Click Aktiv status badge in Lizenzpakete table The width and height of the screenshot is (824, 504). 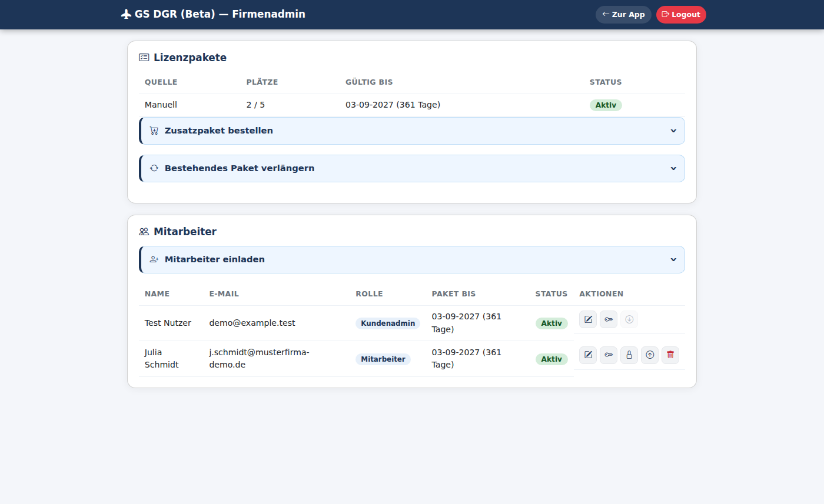pyautogui.click(x=606, y=105)
